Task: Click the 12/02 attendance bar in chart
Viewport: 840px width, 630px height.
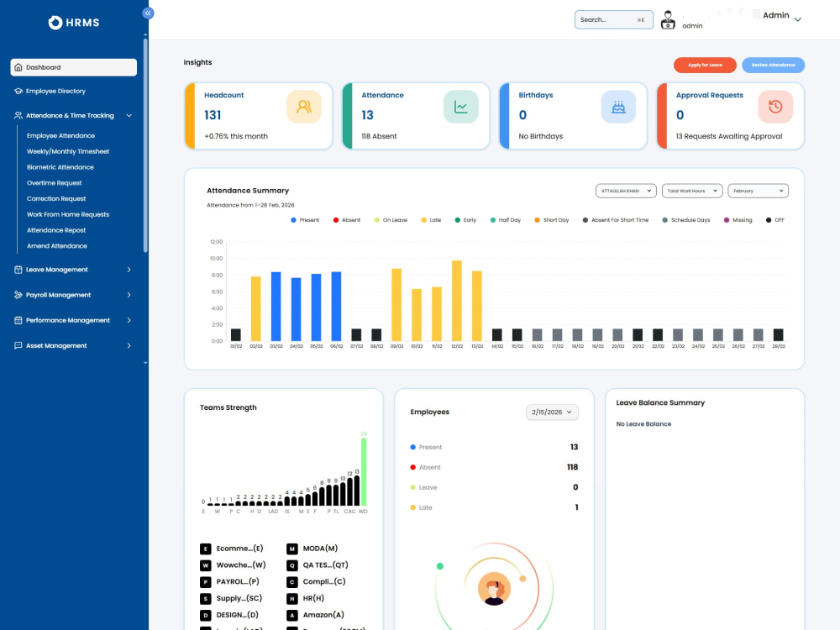Action: click(x=457, y=301)
